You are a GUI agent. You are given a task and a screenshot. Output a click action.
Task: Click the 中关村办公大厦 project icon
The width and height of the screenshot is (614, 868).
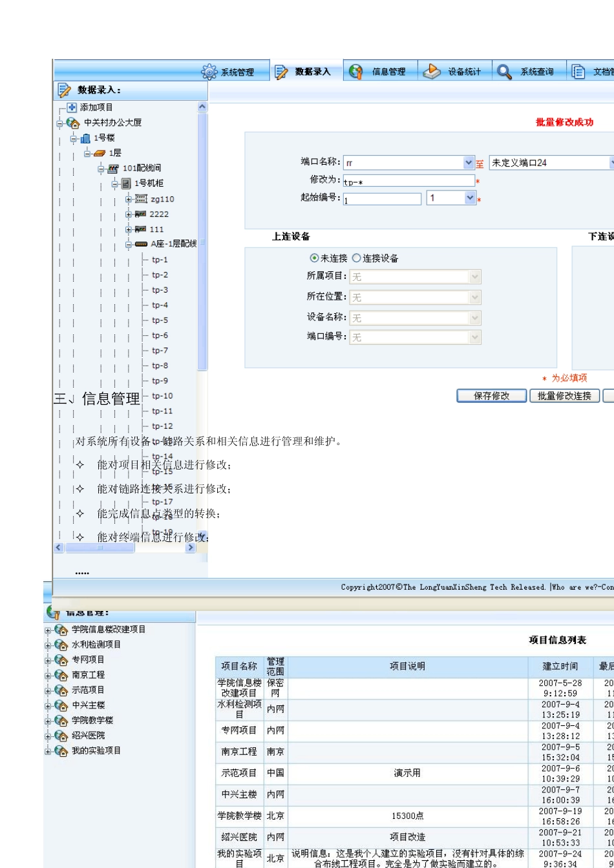[x=73, y=123]
